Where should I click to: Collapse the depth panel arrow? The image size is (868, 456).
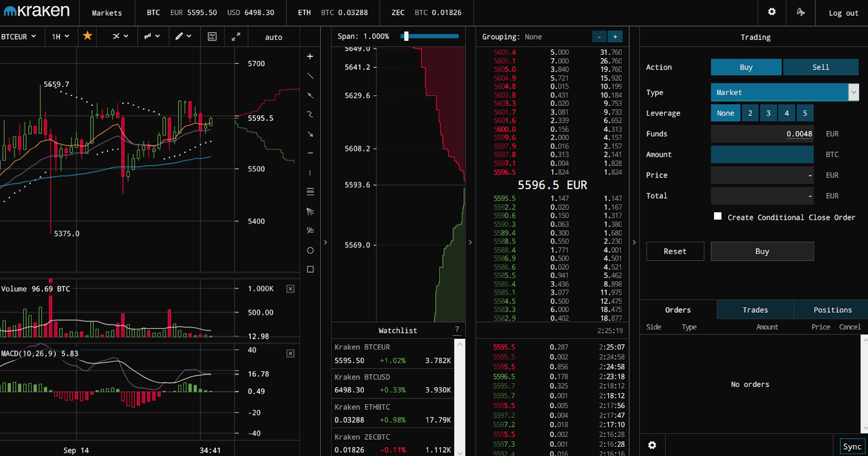tap(470, 242)
